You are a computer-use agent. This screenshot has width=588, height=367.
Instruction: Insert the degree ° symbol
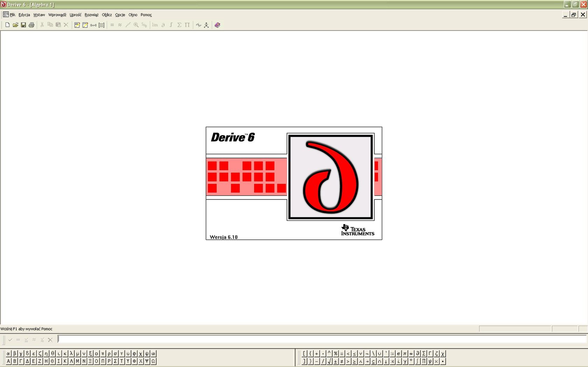(x=411, y=361)
